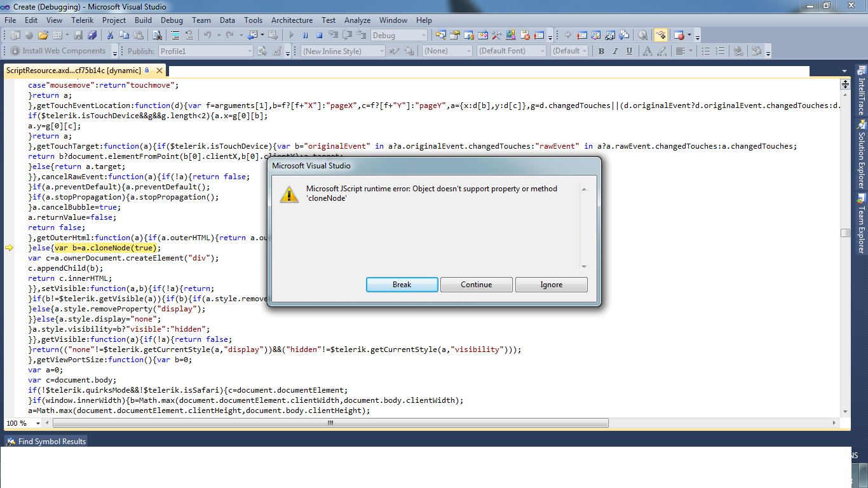The image size is (868, 488).
Task: Click the Copy toolbar icon
Action: coord(124,36)
